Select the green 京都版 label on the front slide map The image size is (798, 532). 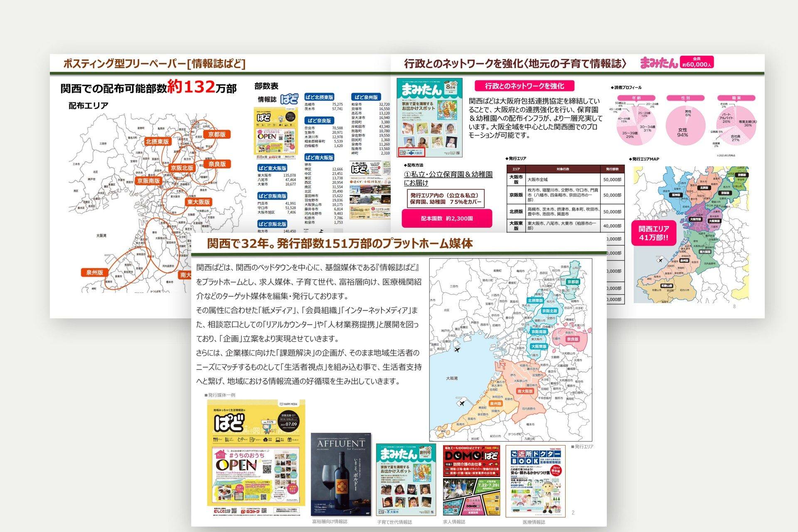click(573, 282)
